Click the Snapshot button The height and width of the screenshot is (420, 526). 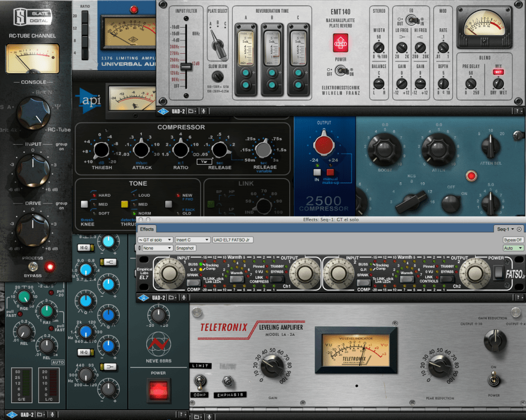(x=185, y=248)
